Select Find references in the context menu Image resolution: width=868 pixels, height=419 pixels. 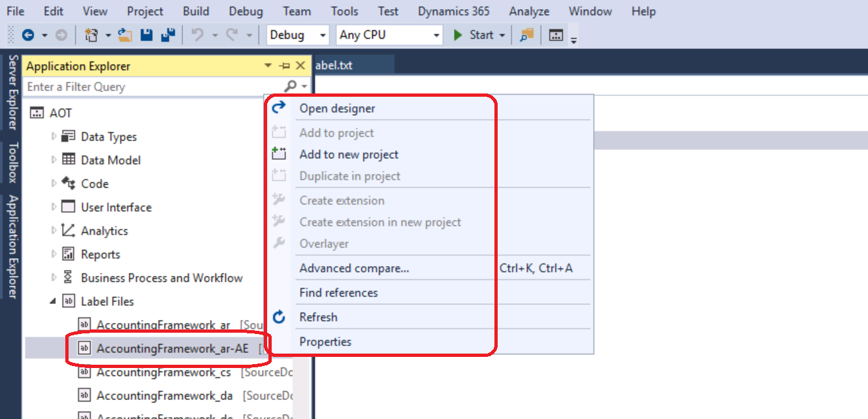coord(338,292)
